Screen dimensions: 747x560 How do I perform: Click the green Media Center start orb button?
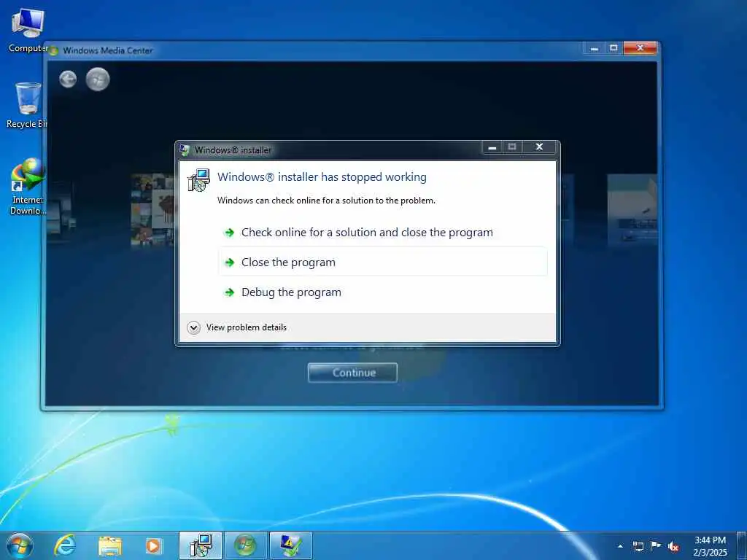[98, 79]
